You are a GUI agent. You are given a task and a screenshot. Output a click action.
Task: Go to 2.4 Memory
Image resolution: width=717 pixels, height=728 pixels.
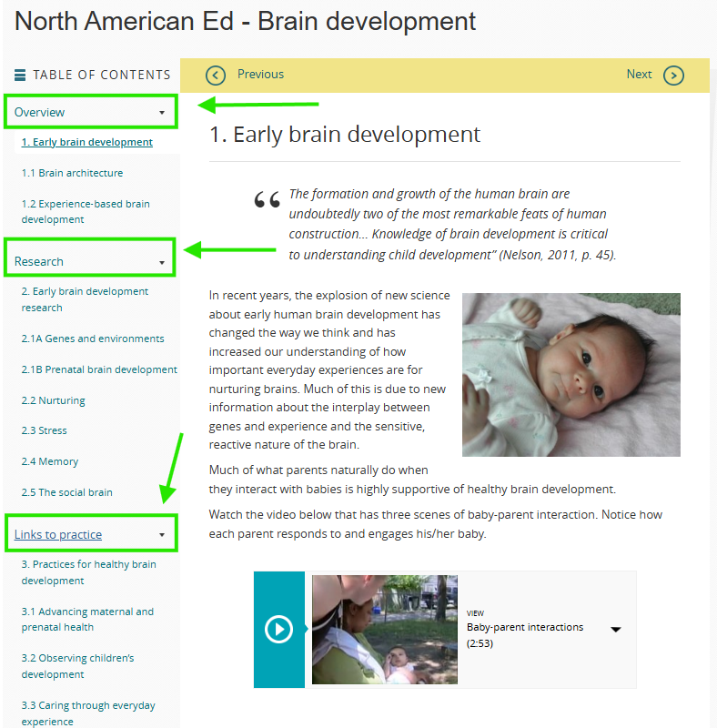50,461
